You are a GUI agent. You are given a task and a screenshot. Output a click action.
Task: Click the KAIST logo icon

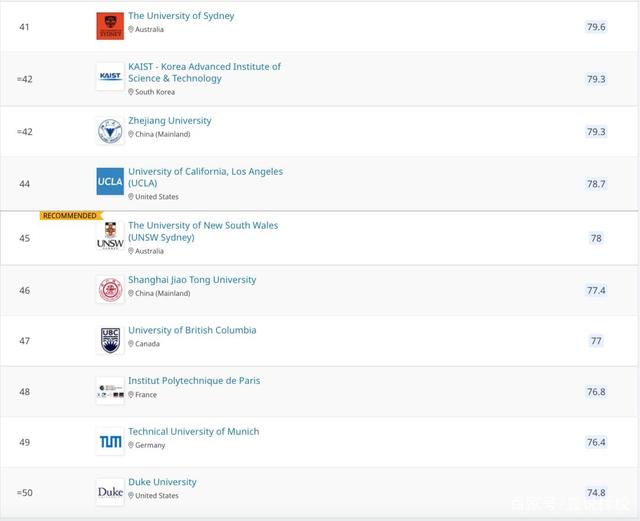pos(110,76)
